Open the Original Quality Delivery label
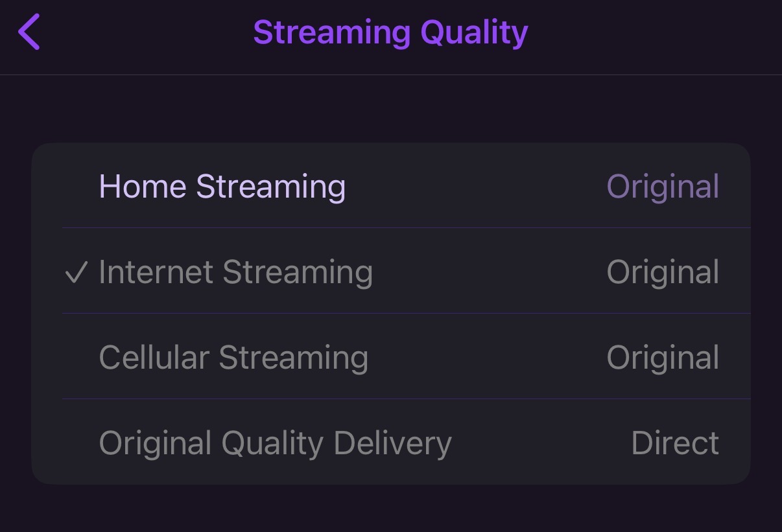The width and height of the screenshot is (782, 532). (275, 443)
